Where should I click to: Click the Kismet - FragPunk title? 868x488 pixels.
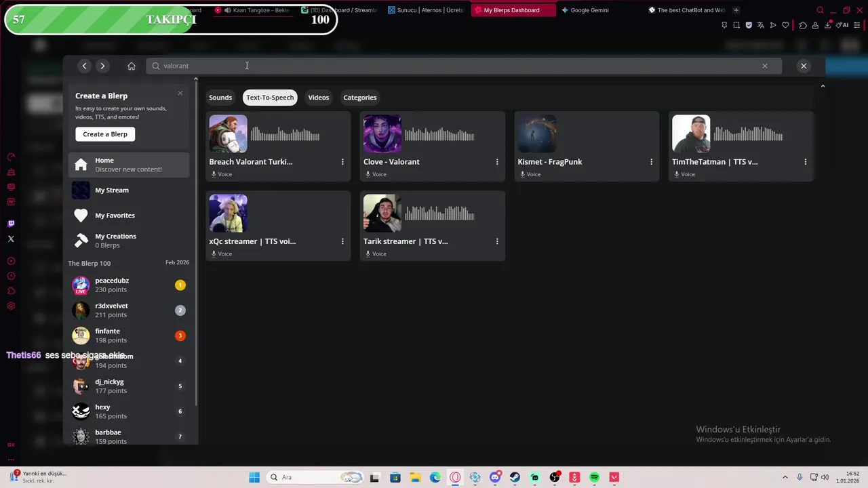[550, 162]
